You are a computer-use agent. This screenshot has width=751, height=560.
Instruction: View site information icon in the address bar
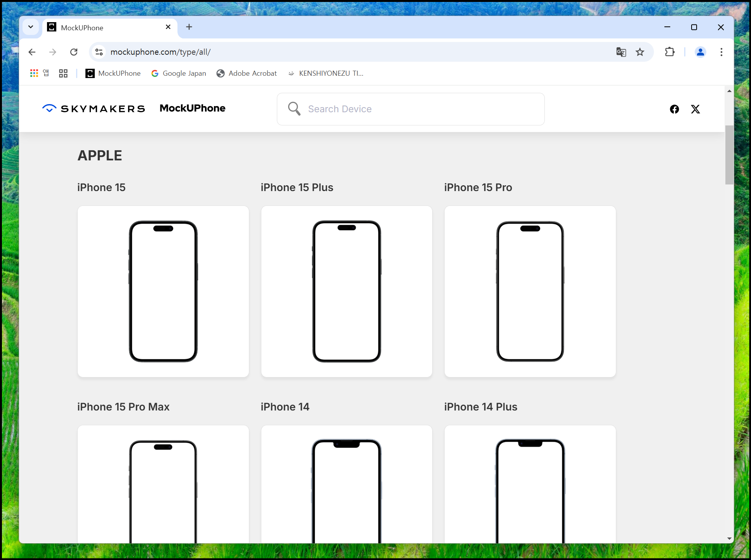[99, 52]
